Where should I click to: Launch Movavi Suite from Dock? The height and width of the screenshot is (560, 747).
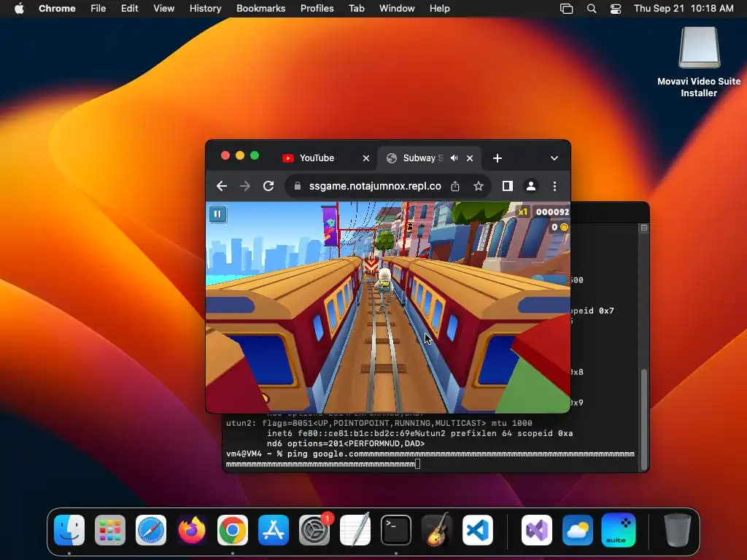click(x=619, y=530)
